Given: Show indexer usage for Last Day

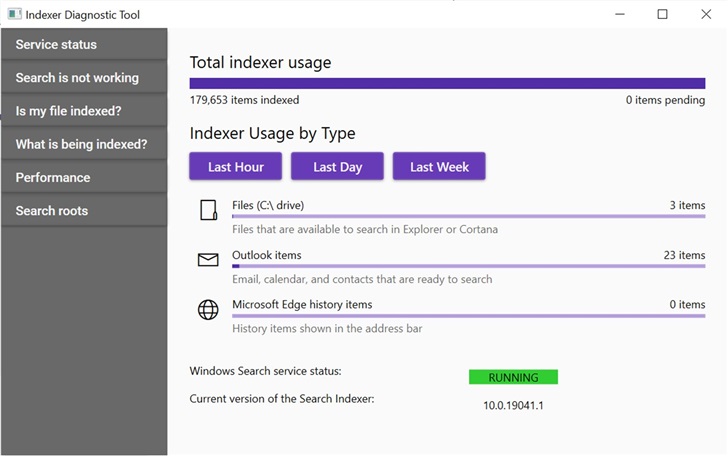Looking at the screenshot, I should [337, 167].
